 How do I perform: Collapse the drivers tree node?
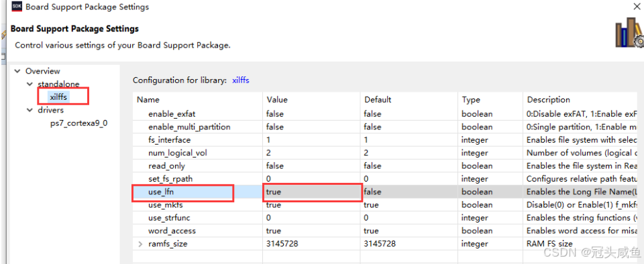(x=30, y=111)
